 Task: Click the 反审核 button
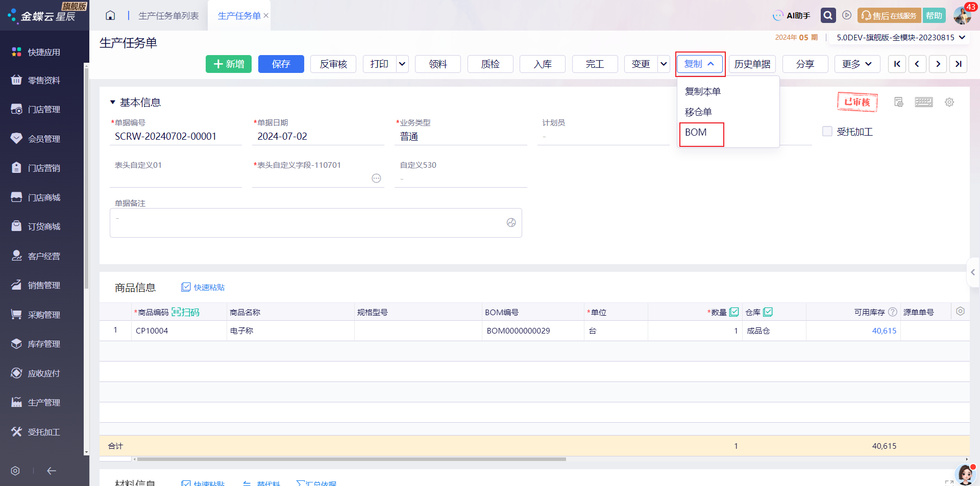click(333, 64)
